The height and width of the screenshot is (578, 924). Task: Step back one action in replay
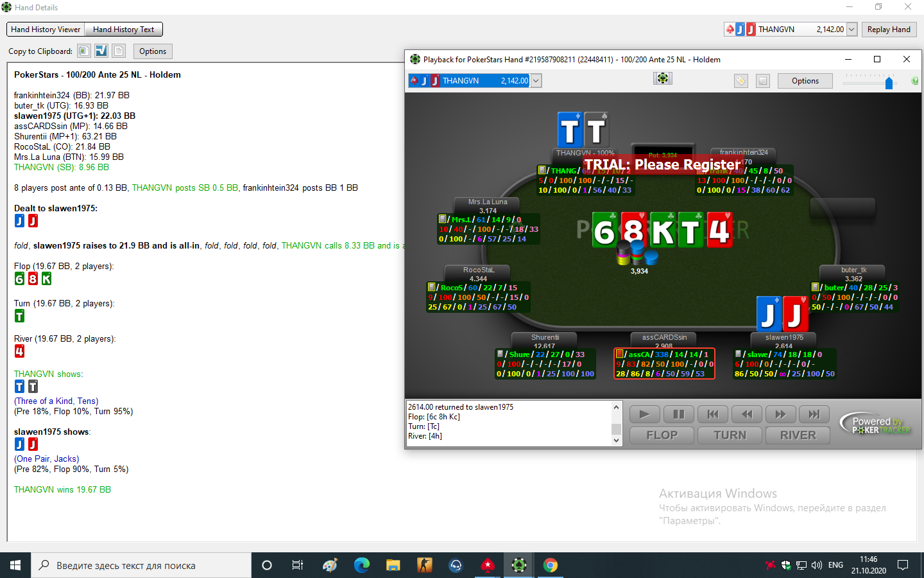pos(747,414)
